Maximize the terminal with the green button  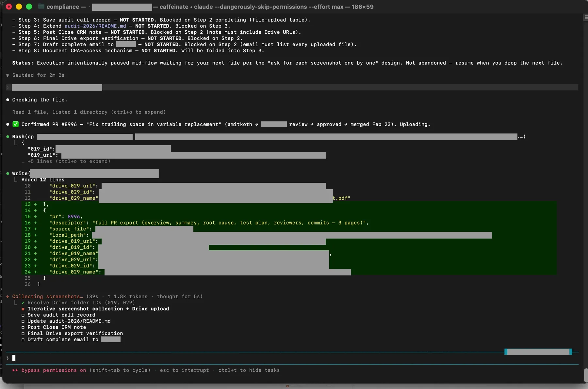pos(29,7)
